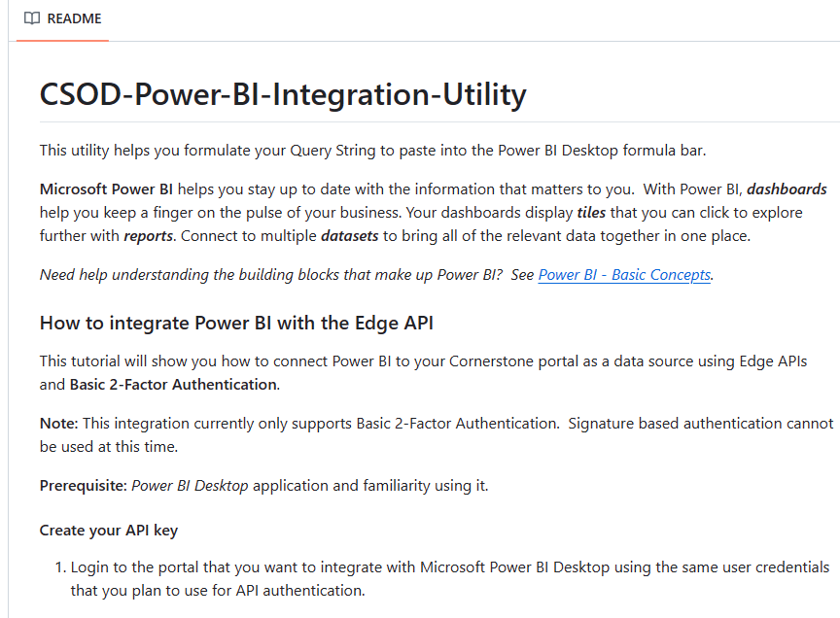Click the italic reports word
The height and width of the screenshot is (618, 840).
pos(149,236)
